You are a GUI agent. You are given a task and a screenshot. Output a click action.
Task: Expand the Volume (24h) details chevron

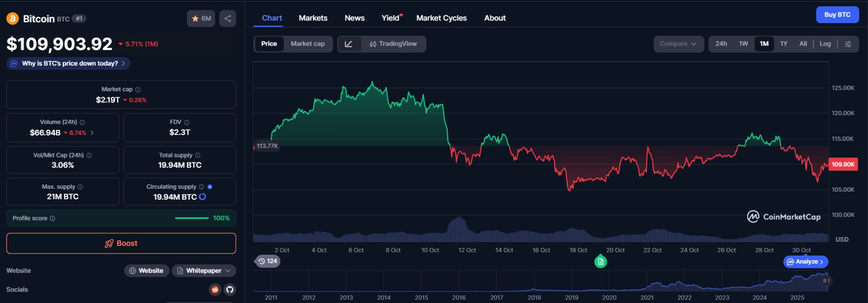click(92, 133)
